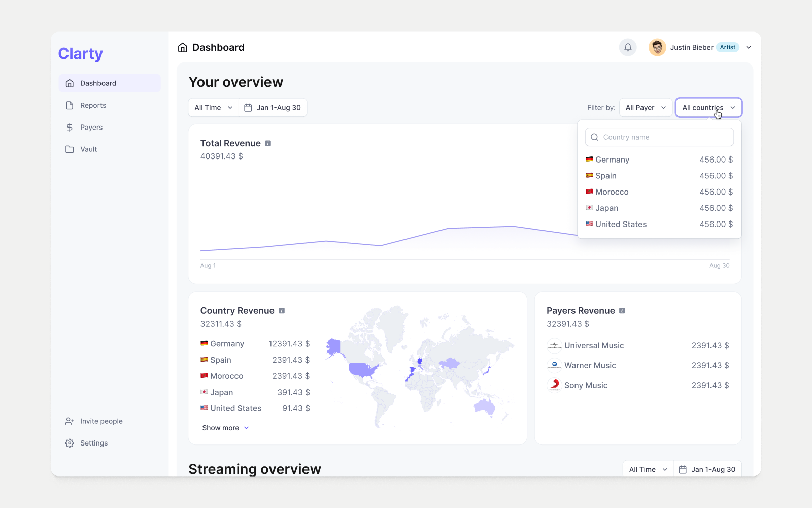Open Vault in the sidebar
This screenshot has height=508, width=812.
110,149
